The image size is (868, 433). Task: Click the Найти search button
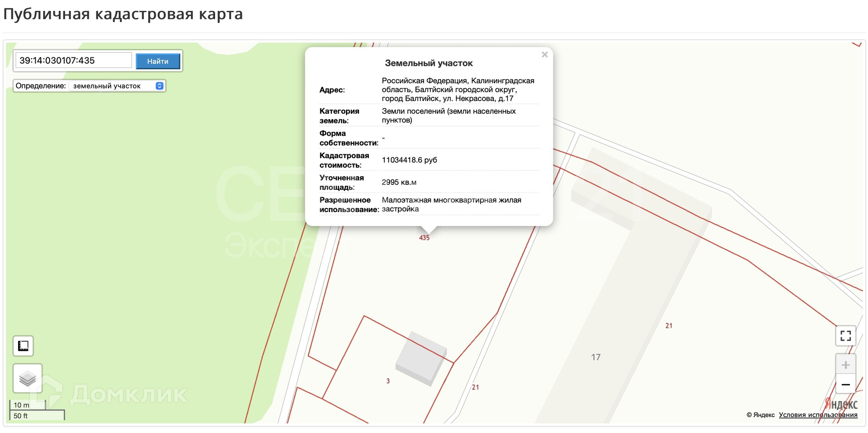pyautogui.click(x=158, y=61)
